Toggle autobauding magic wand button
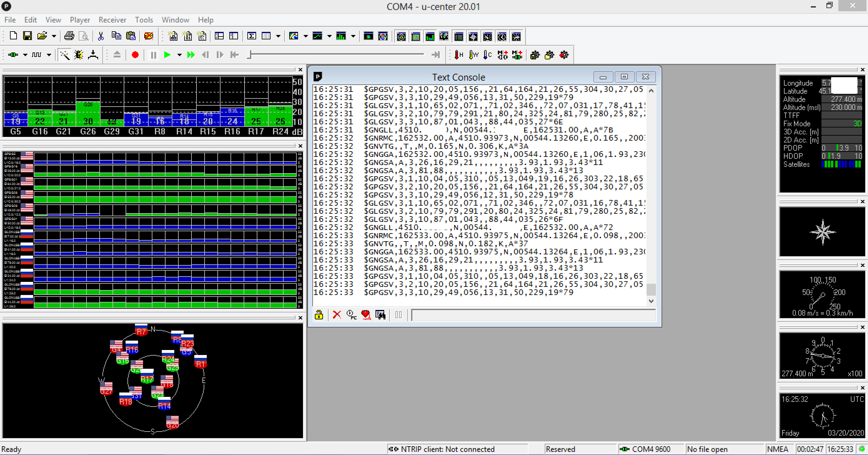 pos(64,55)
